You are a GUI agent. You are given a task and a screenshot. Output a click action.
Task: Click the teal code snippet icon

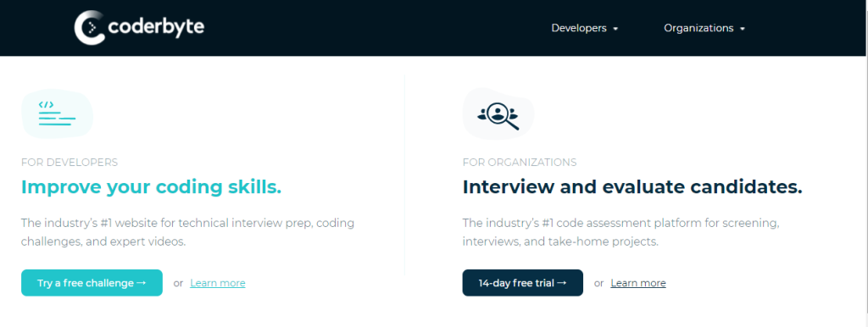pyautogui.click(x=57, y=114)
